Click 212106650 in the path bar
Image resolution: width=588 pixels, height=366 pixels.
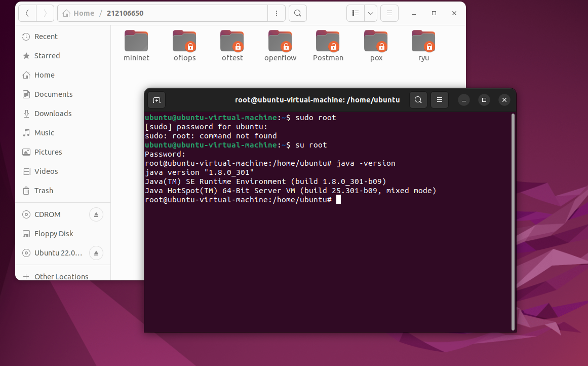tap(125, 13)
